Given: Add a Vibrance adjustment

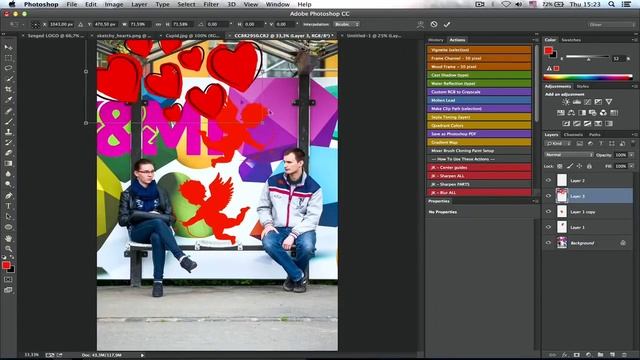Looking at the screenshot, I should [x=609, y=102].
